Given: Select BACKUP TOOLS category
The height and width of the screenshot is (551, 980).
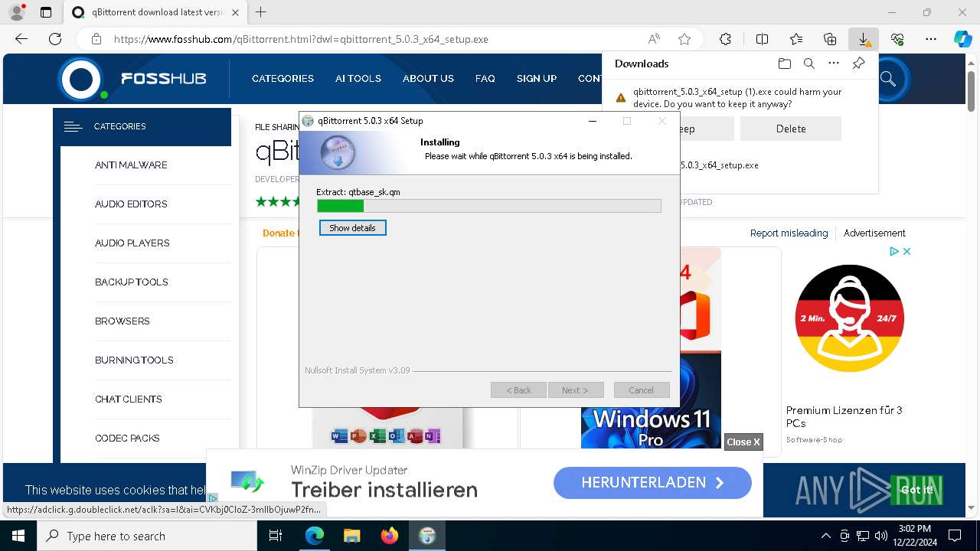Looking at the screenshot, I should 132,282.
